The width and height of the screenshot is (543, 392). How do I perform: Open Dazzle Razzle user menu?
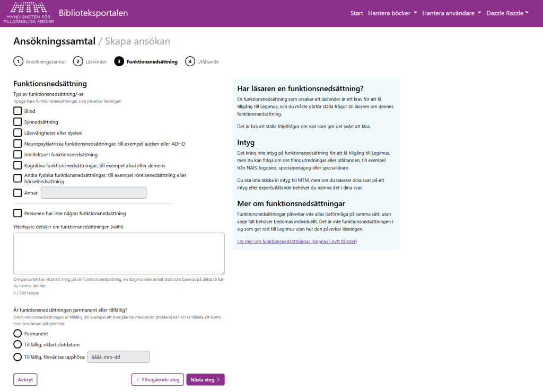click(x=507, y=13)
